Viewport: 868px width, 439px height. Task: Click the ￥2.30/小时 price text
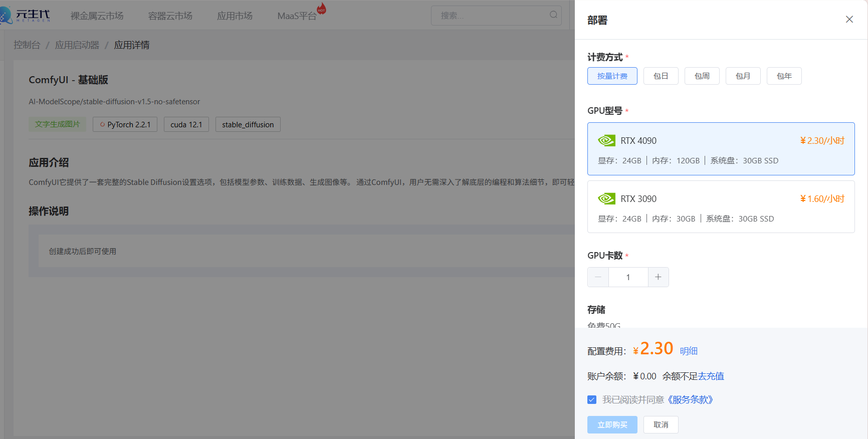coord(822,141)
